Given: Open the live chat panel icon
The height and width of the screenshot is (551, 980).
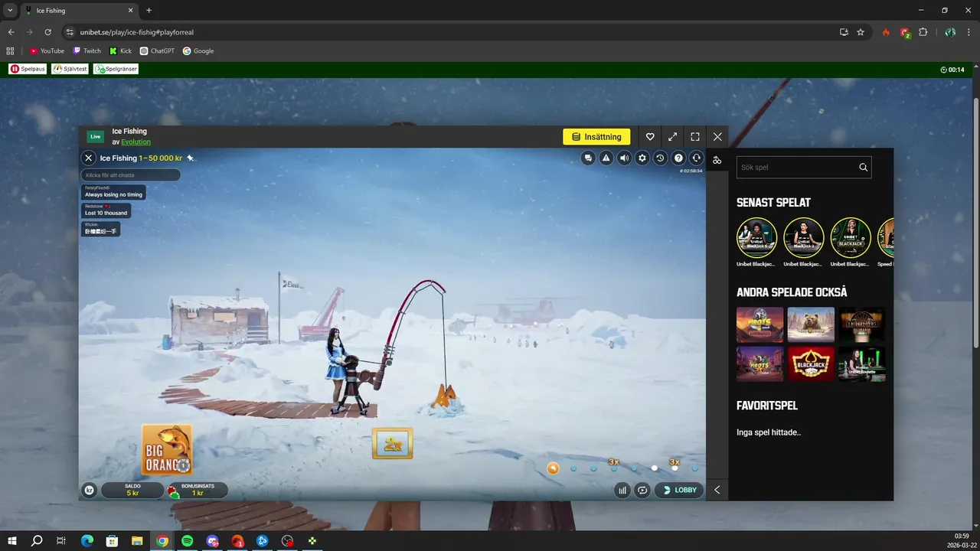Looking at the screenshot, I should pos(588,158).
